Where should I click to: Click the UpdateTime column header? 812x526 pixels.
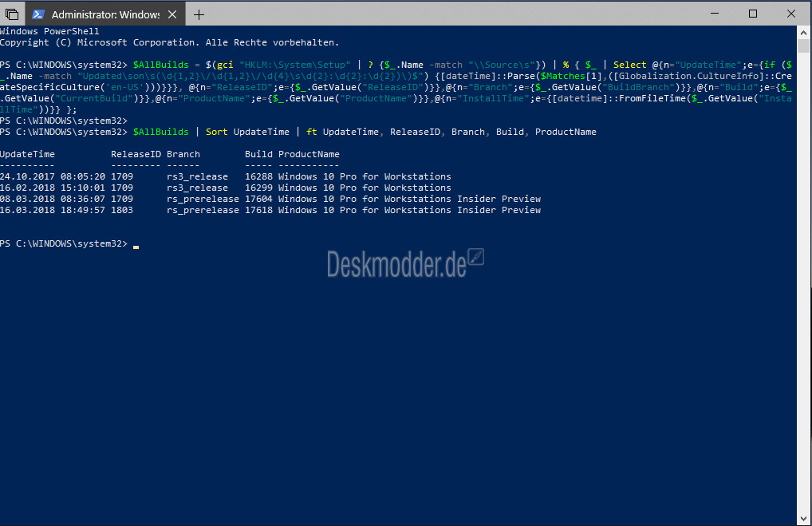coord(27,154)
